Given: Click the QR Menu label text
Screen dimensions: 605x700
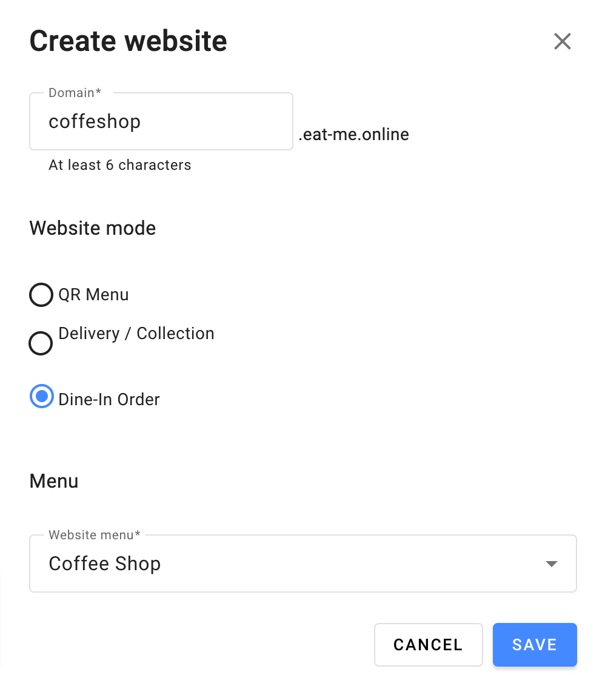Looking at the screenshot, I should [x=93, y=295].
